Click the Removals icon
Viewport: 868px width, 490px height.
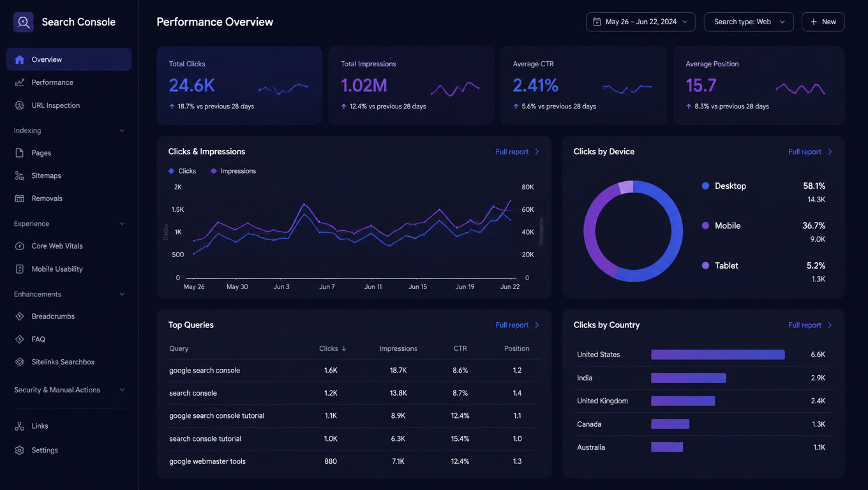pos(20,198)
